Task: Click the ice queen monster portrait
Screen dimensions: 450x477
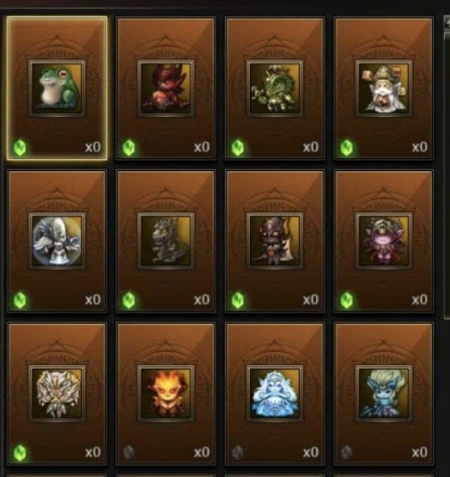Action: (275, 393)
